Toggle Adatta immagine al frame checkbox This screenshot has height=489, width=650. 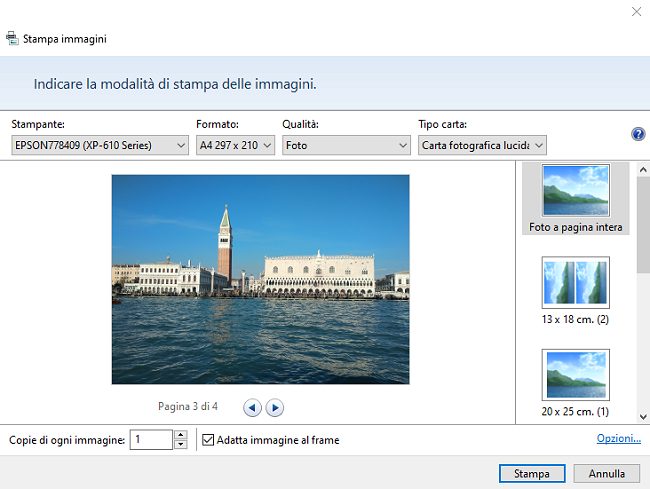point(208,440)
